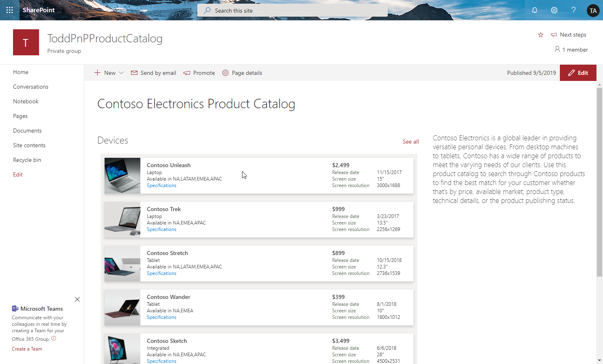This screenshot has width=603, height=364.
Task: Click the Next steps megaphone icon
Action: pos(554,35)
